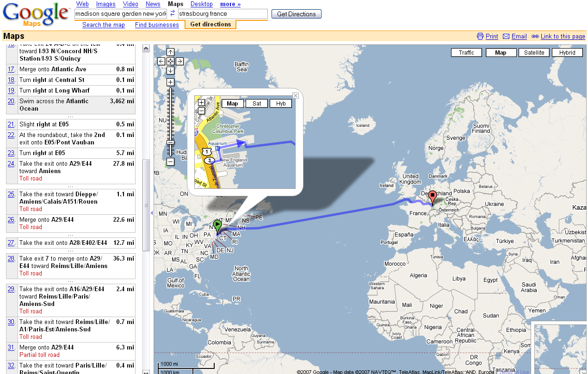
Task: Pan the map up with the arrow button
Action: pyautogui.click(x=170, y=52)
